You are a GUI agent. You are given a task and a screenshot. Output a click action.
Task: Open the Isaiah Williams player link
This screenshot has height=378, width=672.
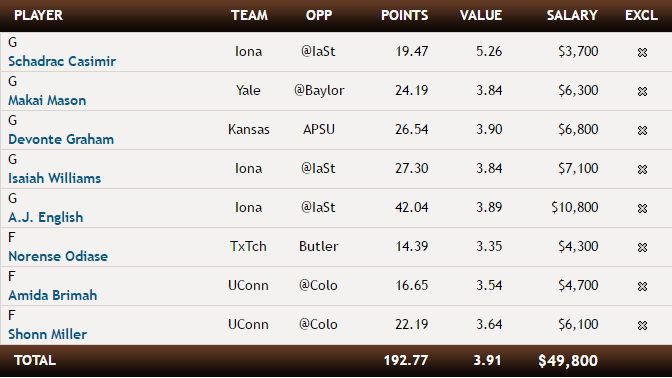pyautogui.click(x=54, y=178)
